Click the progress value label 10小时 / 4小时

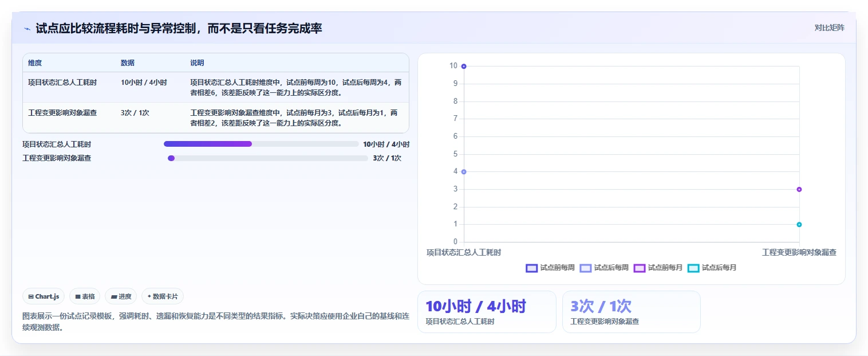point(386,144)
